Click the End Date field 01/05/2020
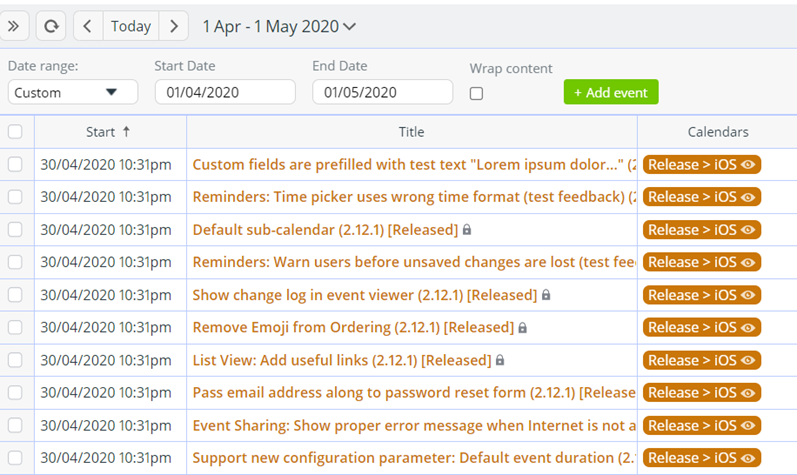797x475 pixels. 383,92
